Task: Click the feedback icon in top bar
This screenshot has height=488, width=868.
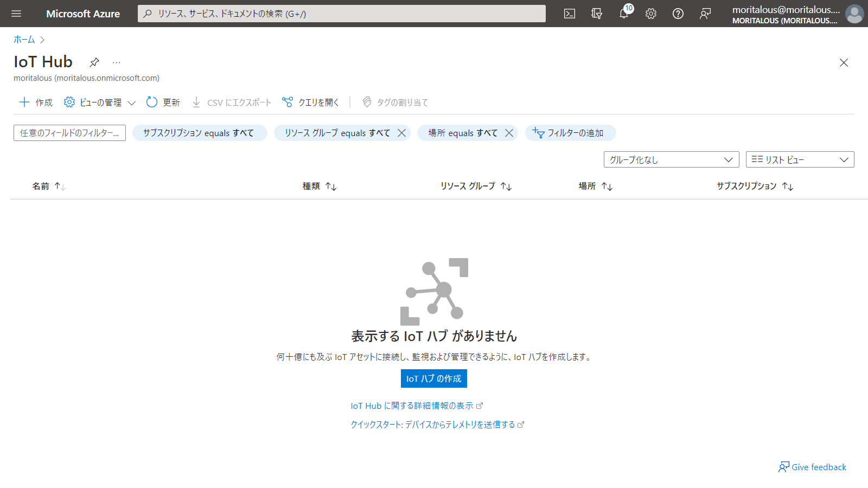Action: pyautogui.click(x=705, y=14)
